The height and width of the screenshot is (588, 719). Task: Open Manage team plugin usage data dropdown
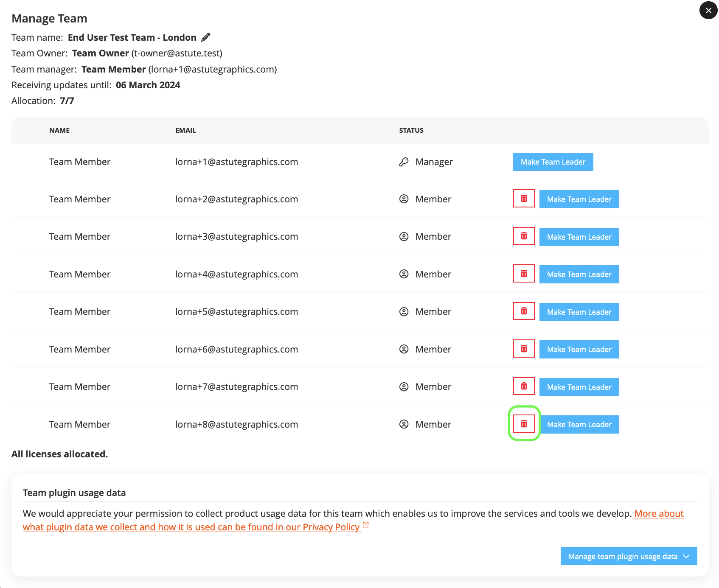coord(628,556)
